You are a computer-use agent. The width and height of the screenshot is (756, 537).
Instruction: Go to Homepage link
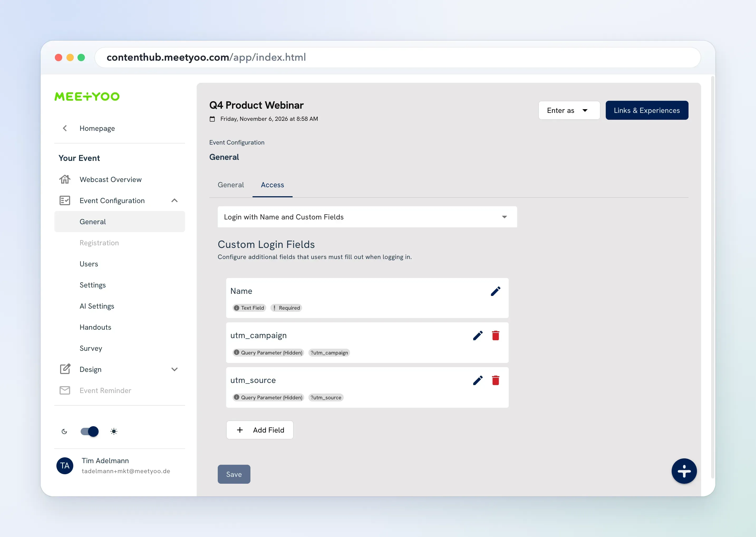click(x=97, y=128)
